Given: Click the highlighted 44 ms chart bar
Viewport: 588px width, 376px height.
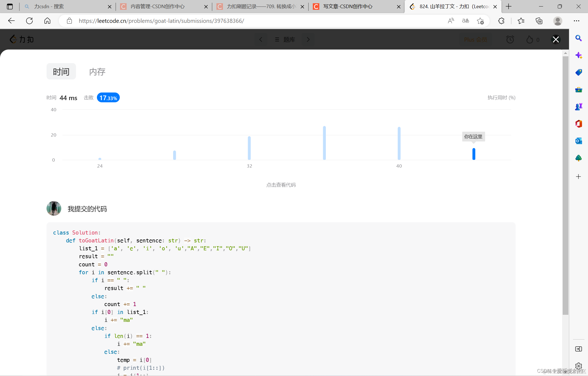Looking at the screenshot, I should (474, 154).
